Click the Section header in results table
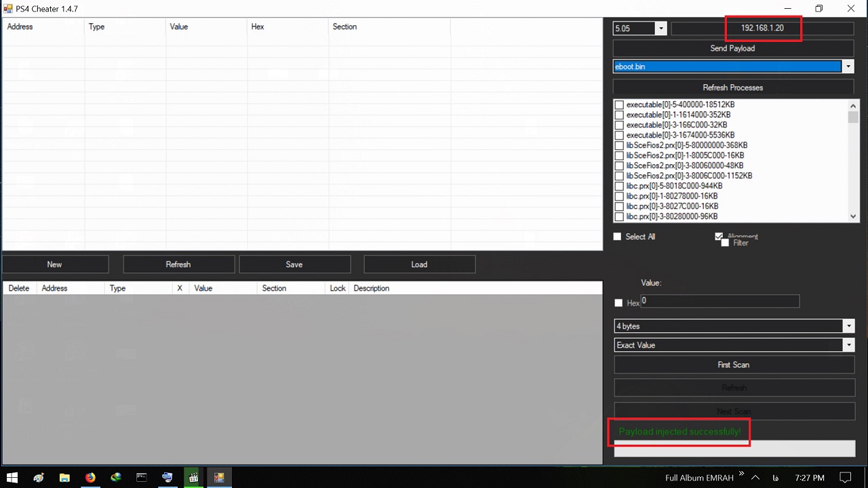Image resolution: width=868 pixels, height=488 pixels. pos(389,27)
